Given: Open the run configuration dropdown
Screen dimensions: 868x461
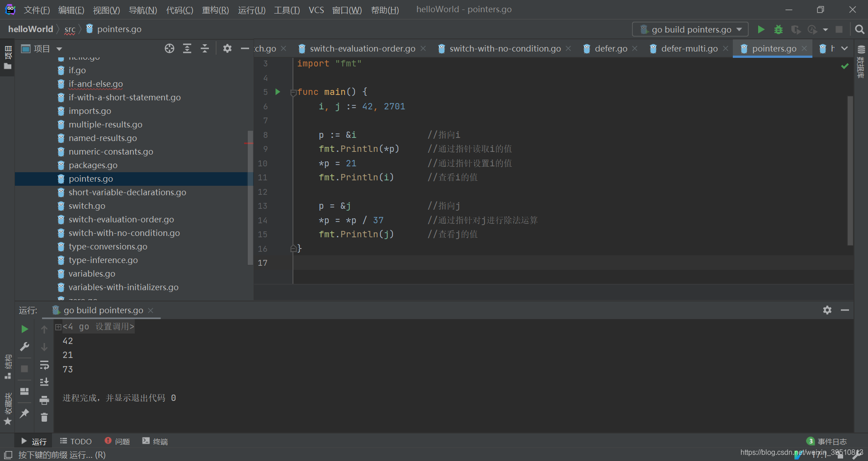Looking at the screenshot, I should click(690, 29).
